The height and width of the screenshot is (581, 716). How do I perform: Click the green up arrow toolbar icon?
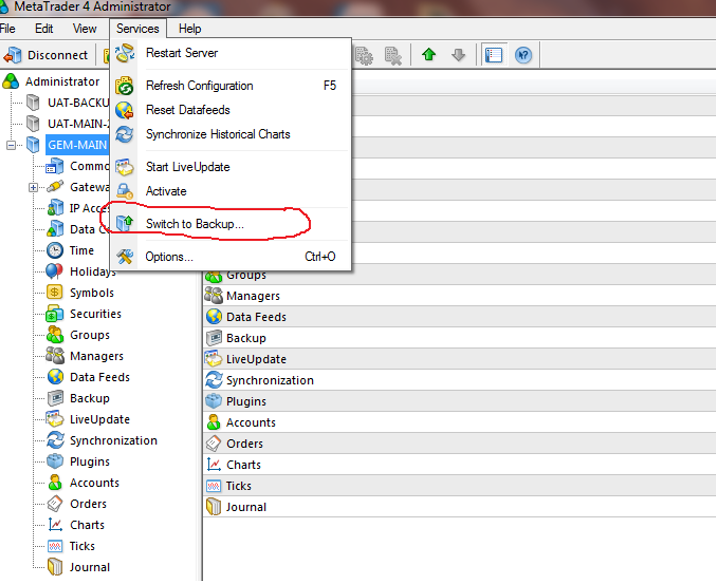tap(429, 55)
